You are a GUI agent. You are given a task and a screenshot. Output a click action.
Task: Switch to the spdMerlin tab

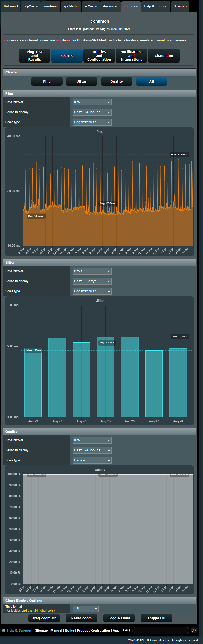pos(71,6)
